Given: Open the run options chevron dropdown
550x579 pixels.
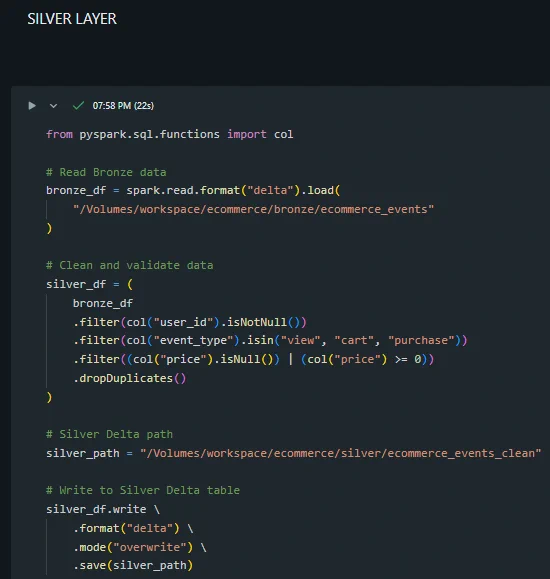Looking at the screenshot, I should pos(53,106).
